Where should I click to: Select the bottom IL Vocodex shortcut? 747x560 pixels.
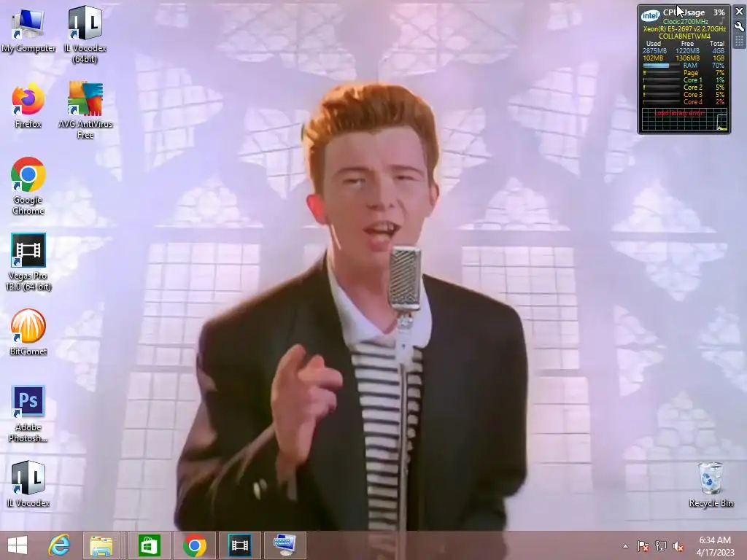(28, 484)
